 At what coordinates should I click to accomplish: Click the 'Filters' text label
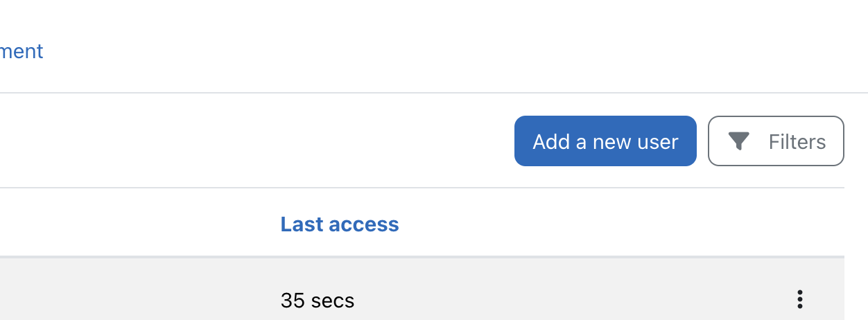797,142
